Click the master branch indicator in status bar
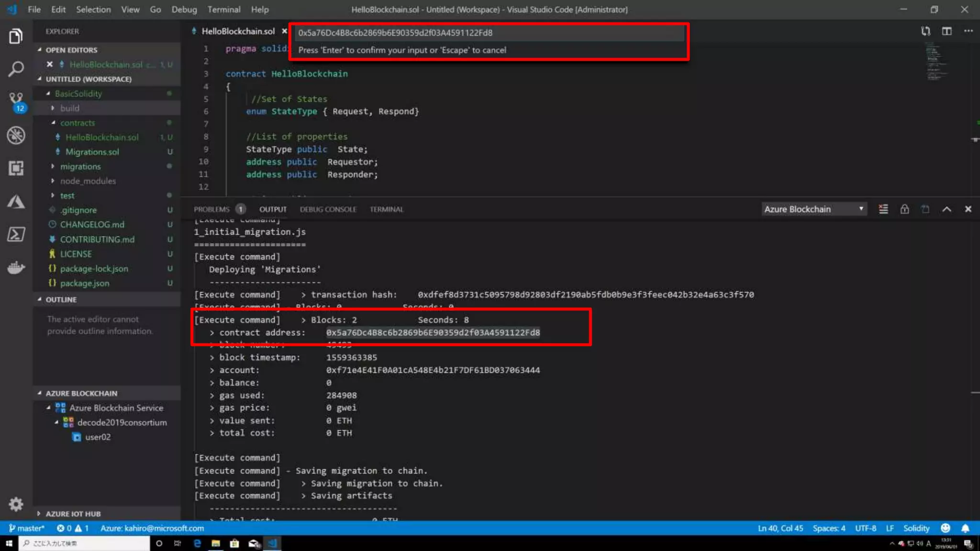 click(27, 528)
